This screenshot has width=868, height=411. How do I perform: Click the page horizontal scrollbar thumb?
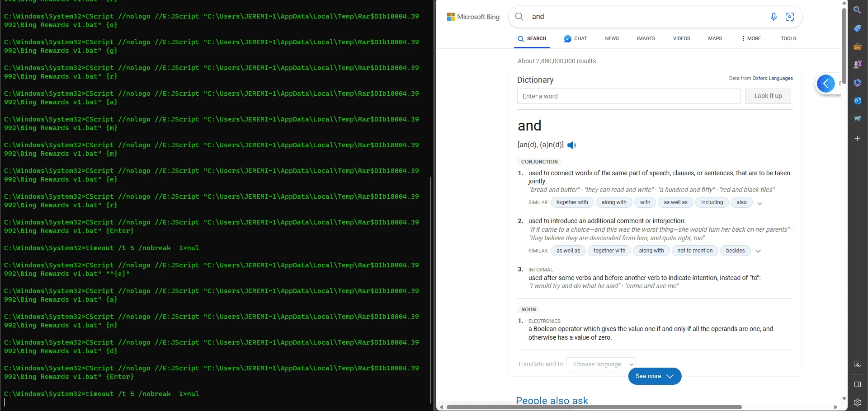(x=594, y=407)
